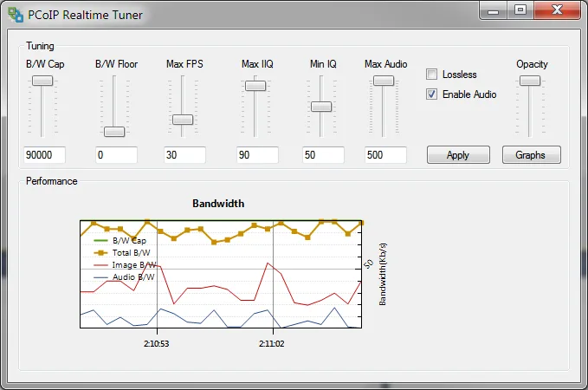Click the Opacity slider thumb
588x390 pixels.
[530, 81]
